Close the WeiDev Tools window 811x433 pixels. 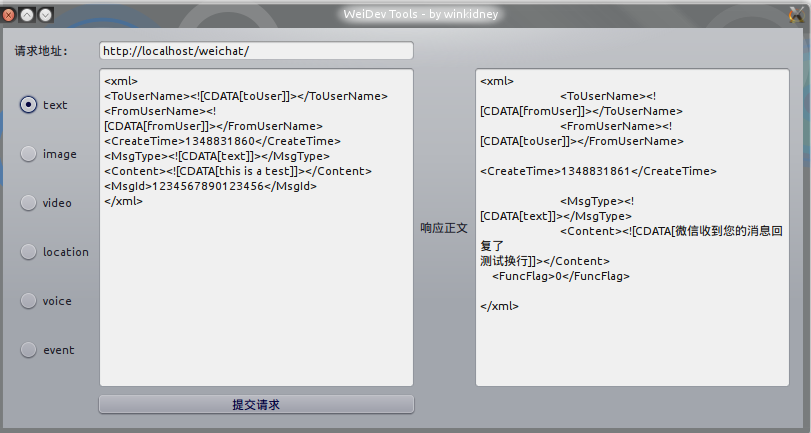(x=10, y=15)
